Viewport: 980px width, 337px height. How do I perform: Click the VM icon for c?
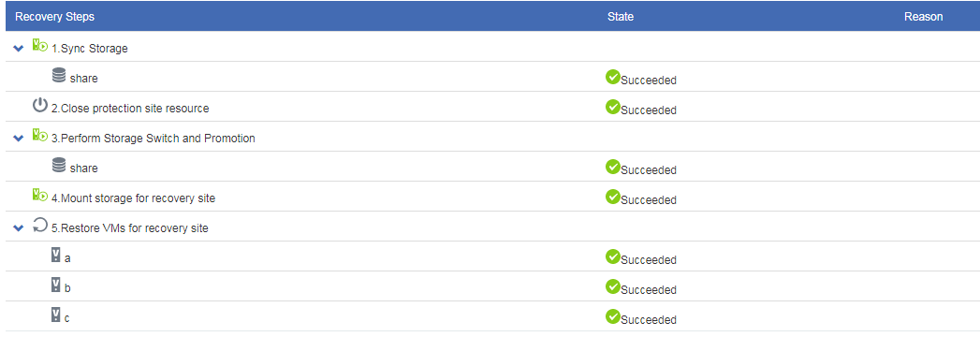pyautogui.click(x=56, y=315)
